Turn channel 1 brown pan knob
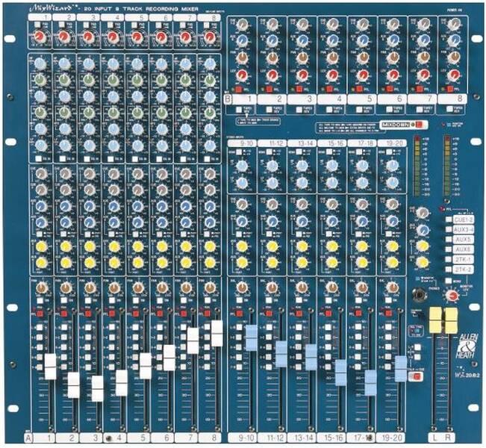Image resolution: width=486 pixels, height=448 pixels. tap(41, 288)
